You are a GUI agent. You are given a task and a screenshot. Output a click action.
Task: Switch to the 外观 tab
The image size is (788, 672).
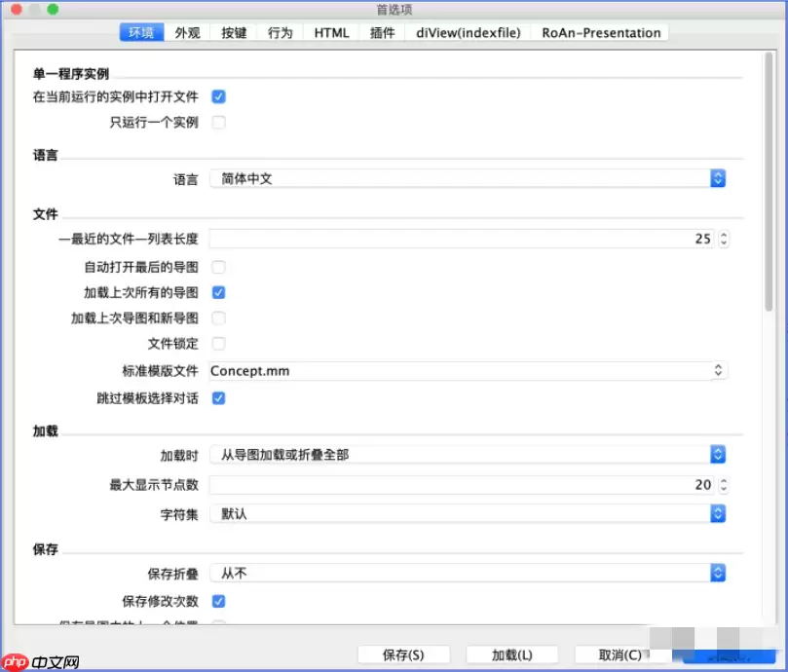pyautogui.click(x=186, y=32)
